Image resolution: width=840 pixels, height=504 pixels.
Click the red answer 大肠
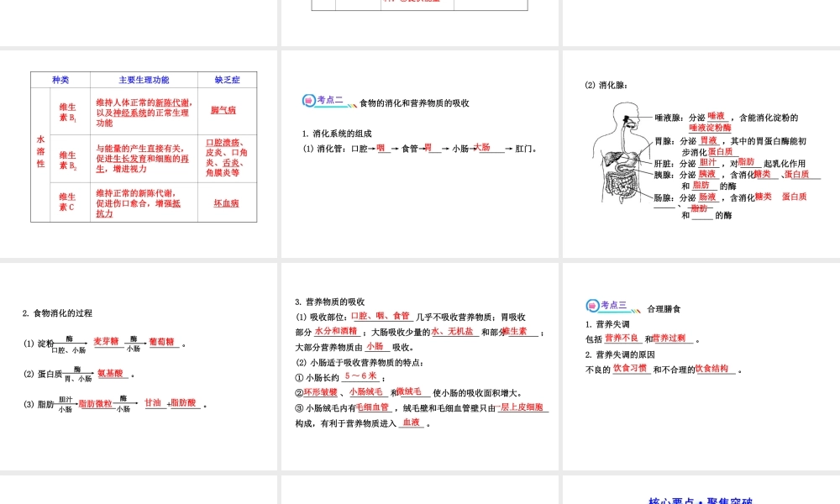(482, 147)
